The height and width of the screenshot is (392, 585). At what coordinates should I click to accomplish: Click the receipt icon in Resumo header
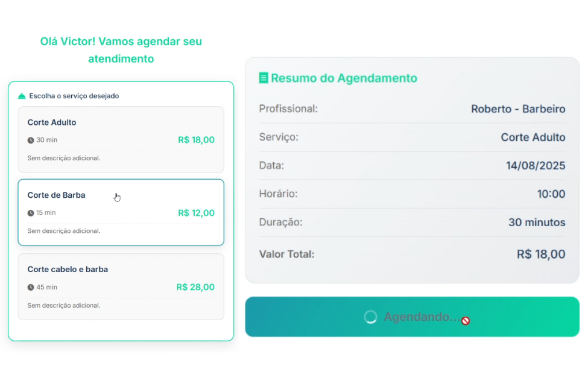[264, 78]
